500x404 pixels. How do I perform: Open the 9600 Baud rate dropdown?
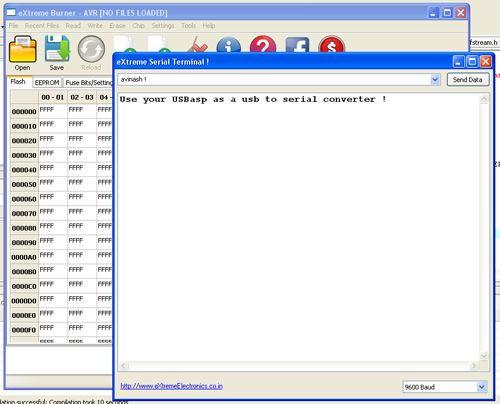point(445,387)
